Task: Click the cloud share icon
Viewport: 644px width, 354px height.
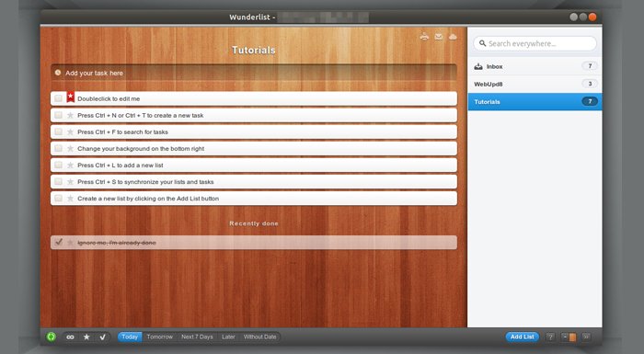Action: 453,37
